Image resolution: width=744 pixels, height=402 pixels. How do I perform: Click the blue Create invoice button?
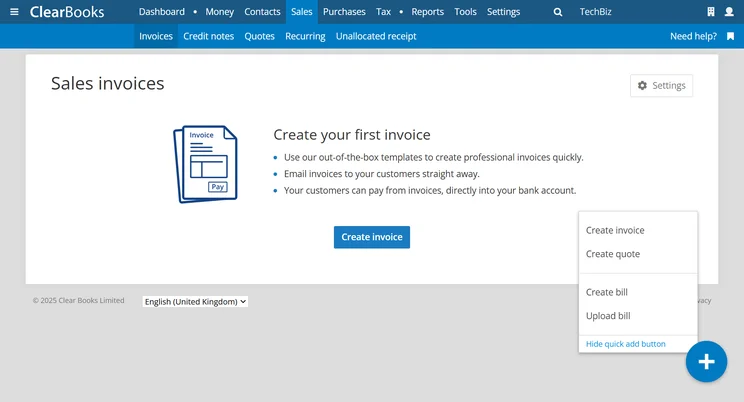pos(372,237)
